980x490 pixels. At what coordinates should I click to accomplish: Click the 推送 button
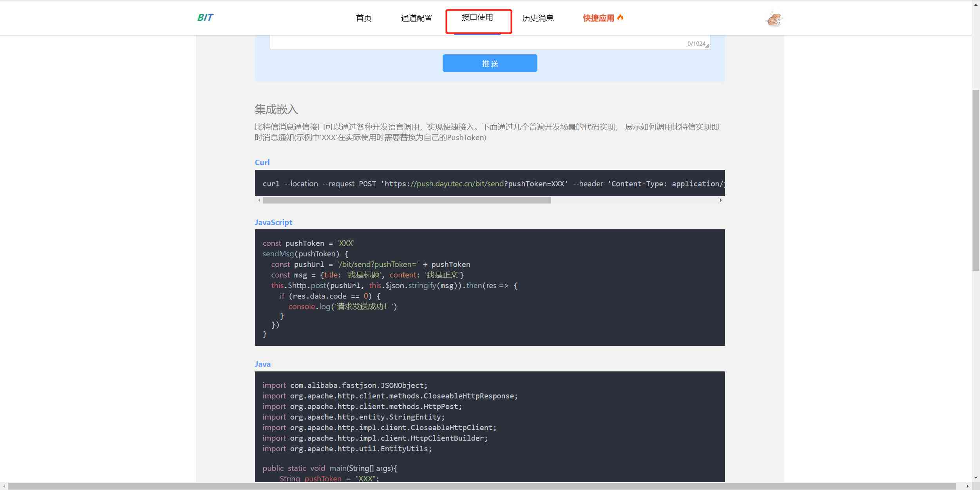coord(490,63)
